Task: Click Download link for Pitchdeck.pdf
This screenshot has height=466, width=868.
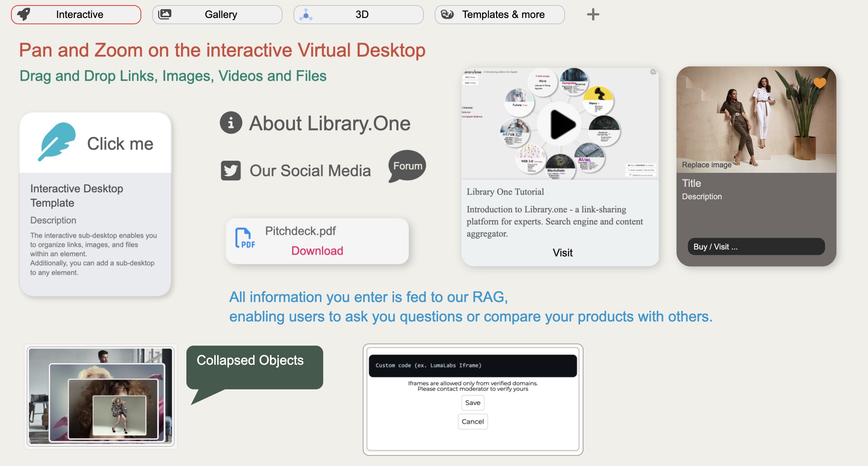Action: pos(318,250)
